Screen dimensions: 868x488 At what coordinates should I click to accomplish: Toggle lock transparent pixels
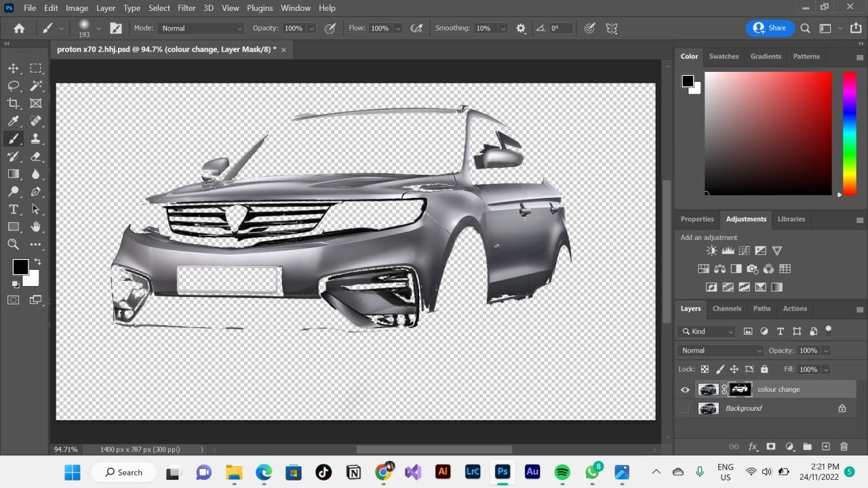coord(705,369)
